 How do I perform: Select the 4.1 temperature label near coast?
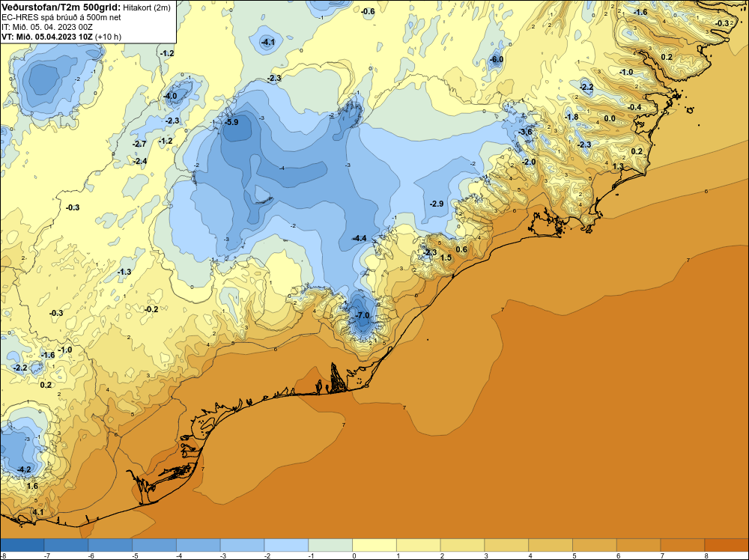tap(37, 512)
